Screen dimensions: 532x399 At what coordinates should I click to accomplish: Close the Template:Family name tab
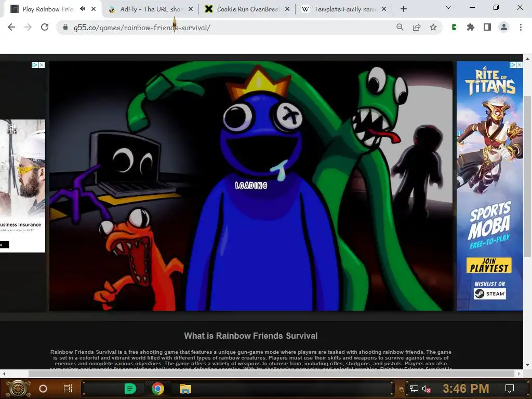[384, 9]
